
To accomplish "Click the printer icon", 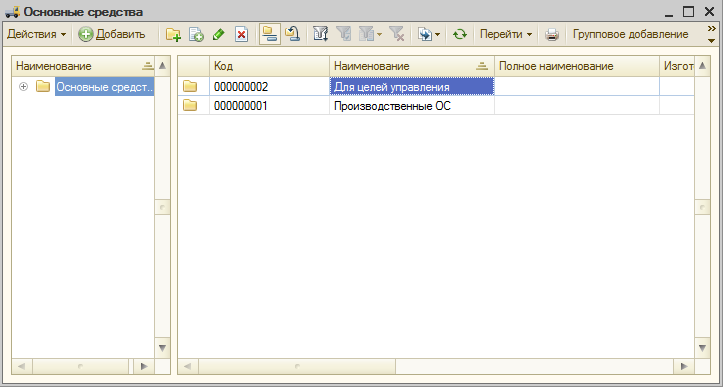I will pos(552,35).
